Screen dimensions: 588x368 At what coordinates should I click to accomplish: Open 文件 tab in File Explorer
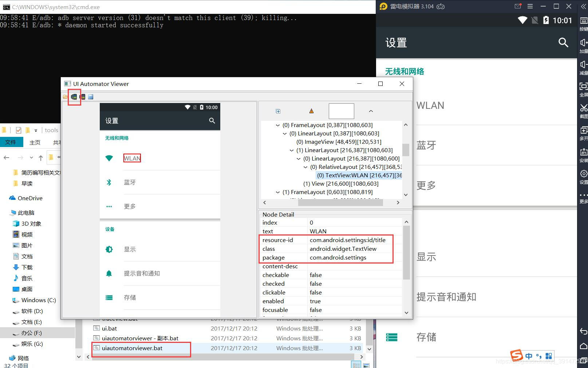(x=11, y=142)
